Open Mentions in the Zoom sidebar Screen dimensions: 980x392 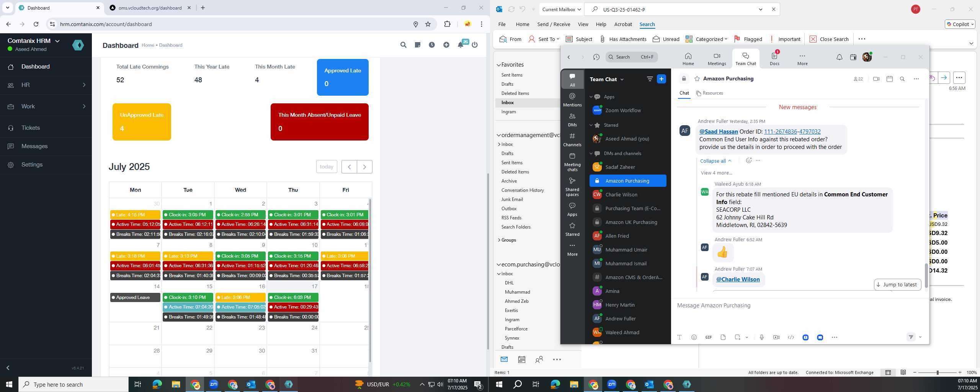point(572,100)
